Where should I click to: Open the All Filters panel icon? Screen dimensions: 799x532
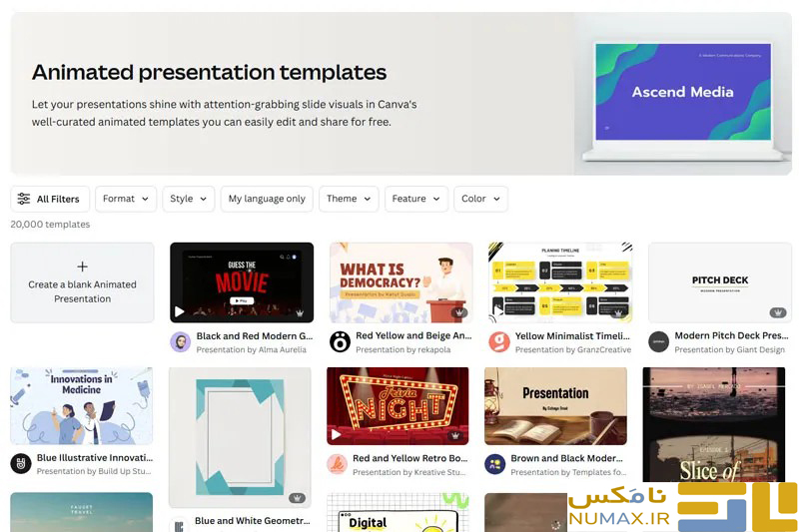pos(24,199)
